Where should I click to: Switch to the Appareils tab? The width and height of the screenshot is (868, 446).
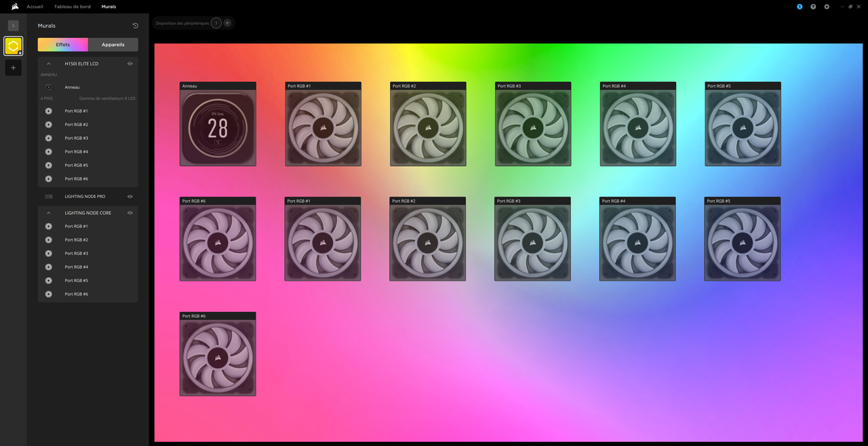coord(113,45)
